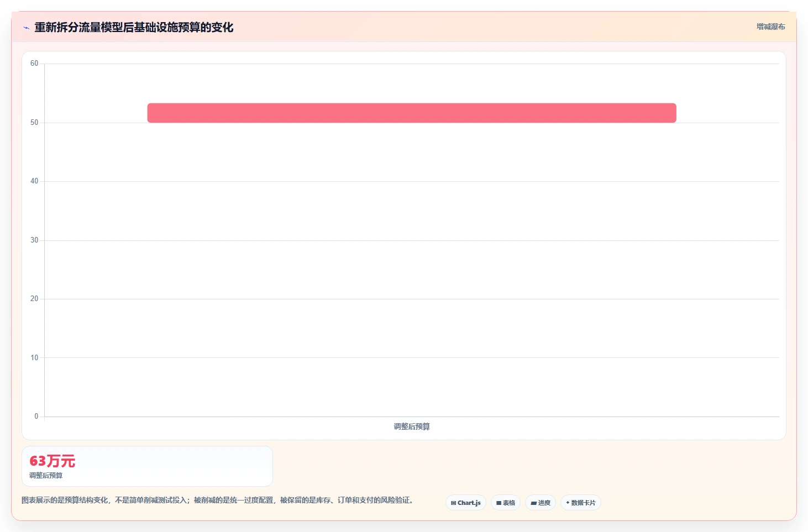Click the 63万元 value in the data card

(x=53, y=461)
